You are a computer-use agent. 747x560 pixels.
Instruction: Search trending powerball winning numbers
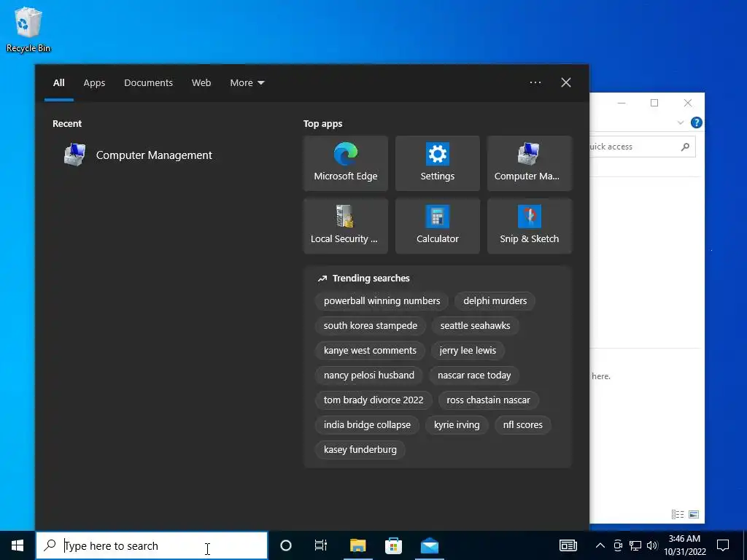click(382, 301)
